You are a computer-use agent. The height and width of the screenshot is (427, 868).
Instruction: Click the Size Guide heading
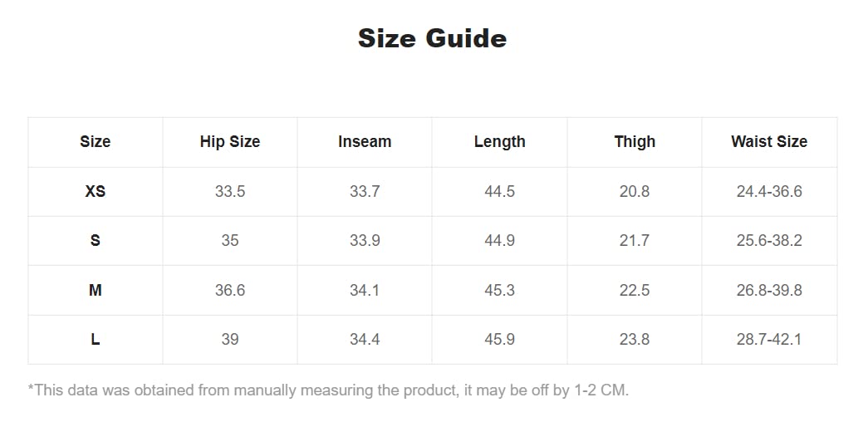click(x=432, y=38)
